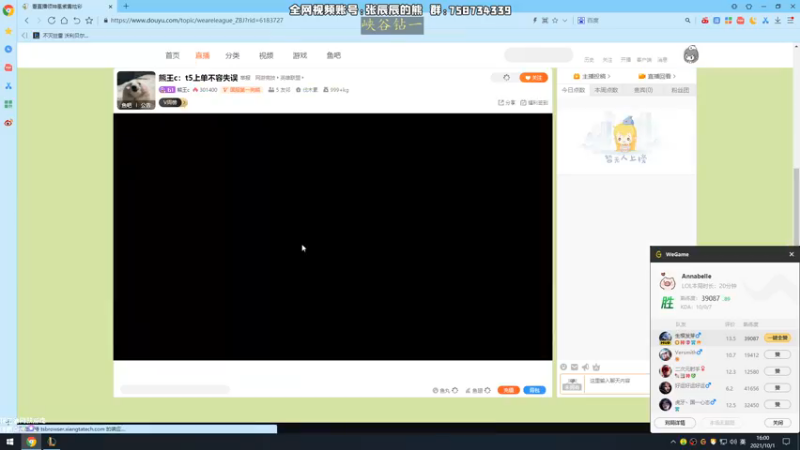The image size is (800, 450).
Task: Click the orange 充值 button below the player
Action: [x=509, y=390]
